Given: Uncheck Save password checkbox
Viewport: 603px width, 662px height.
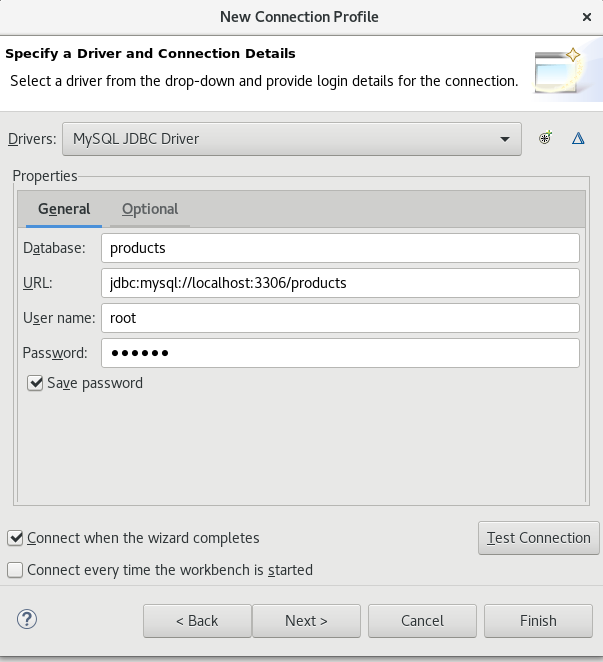Looking at the screenshot, I should (x=35, y=383).
